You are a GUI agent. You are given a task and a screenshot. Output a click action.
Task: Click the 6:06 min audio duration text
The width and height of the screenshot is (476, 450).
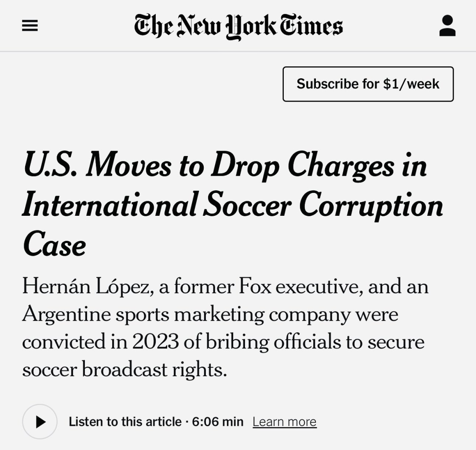(218, 422)
